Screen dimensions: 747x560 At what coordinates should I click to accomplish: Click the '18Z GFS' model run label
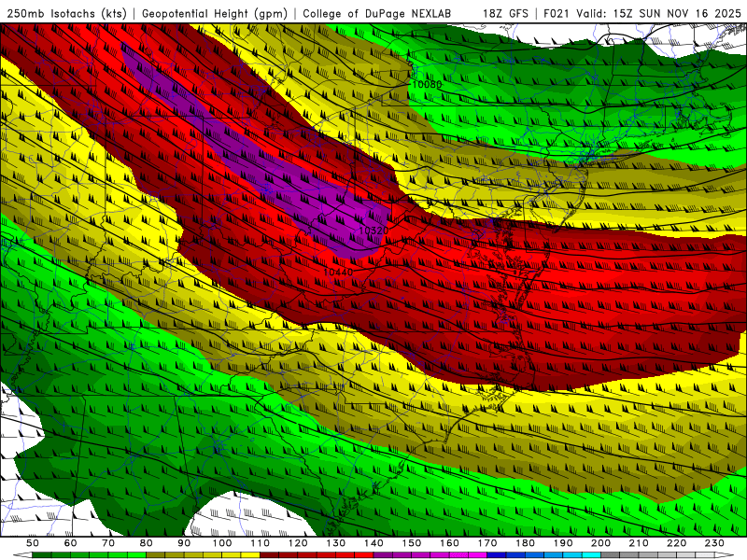coord(505,13)
